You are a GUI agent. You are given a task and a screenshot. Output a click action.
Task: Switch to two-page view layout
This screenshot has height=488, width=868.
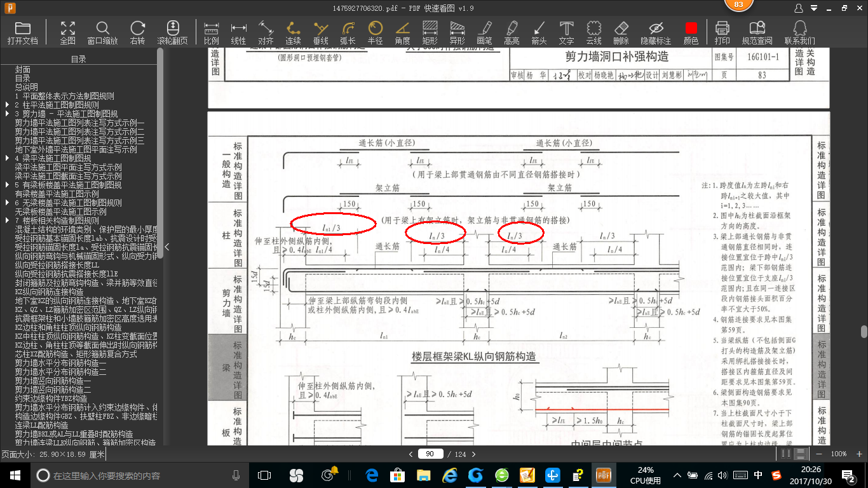(x=785, y=454)
